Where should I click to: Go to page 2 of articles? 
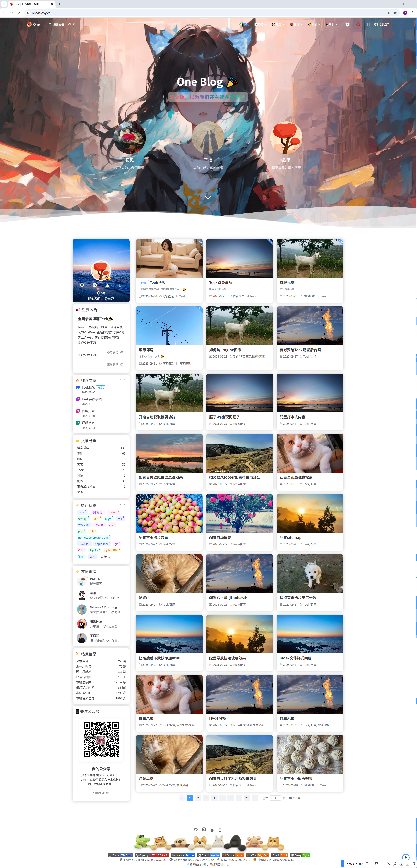pos(198,798)
